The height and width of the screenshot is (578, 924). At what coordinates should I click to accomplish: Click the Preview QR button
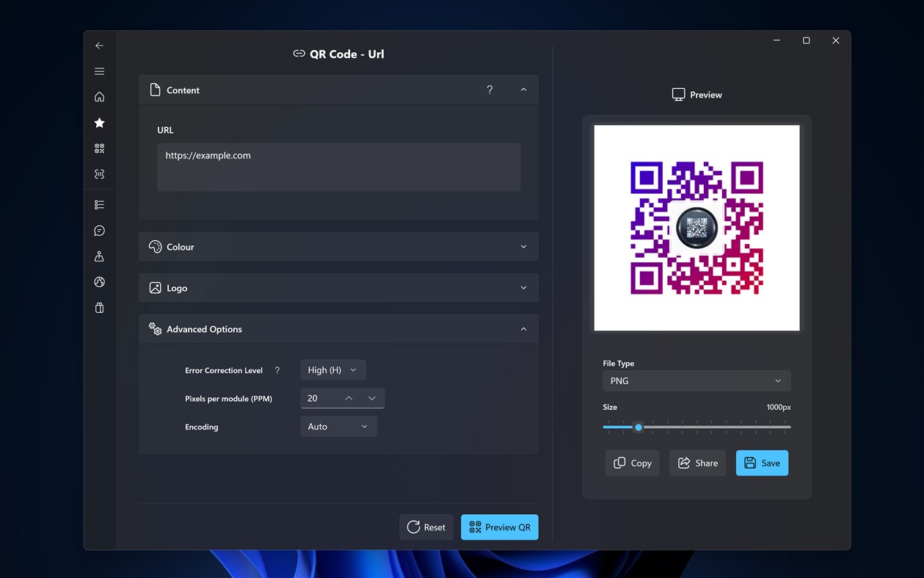[x=499, y=527]
